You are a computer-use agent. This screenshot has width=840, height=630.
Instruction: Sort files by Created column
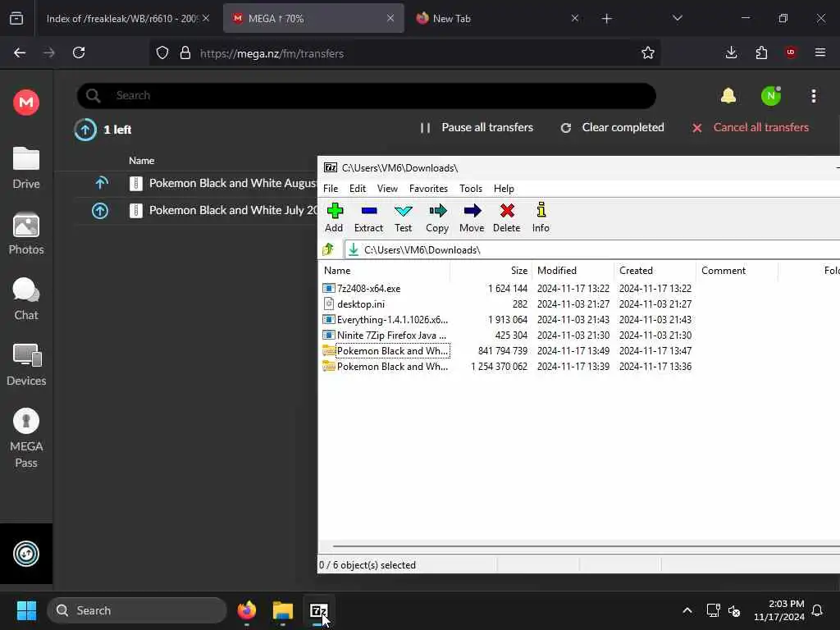655,271
